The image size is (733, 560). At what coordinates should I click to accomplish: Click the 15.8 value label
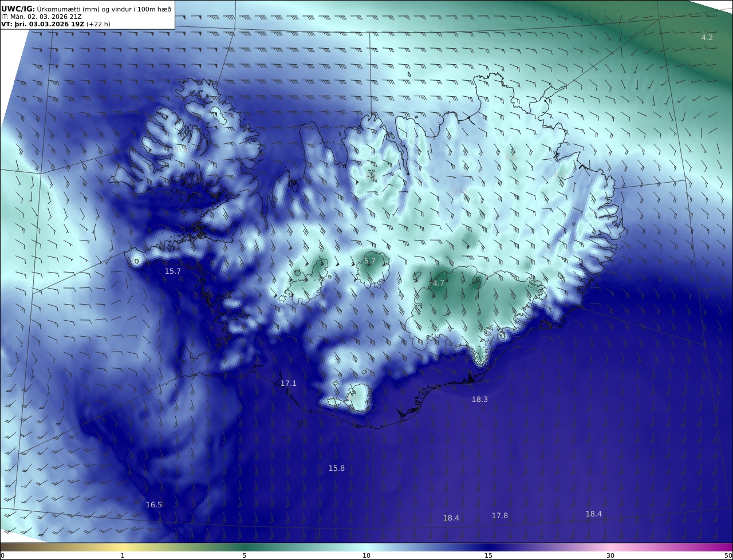(336, 468)
